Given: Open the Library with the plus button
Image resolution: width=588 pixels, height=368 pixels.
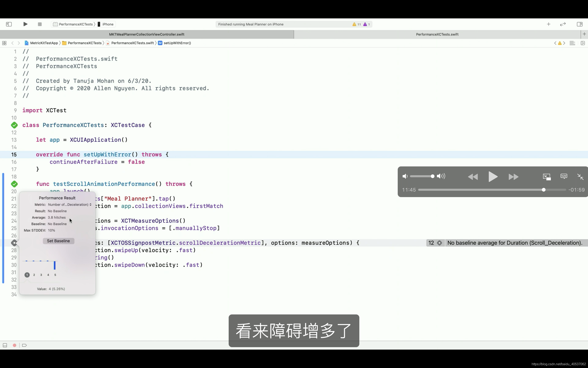Looking at the screenshot, I should coord(548,24).
